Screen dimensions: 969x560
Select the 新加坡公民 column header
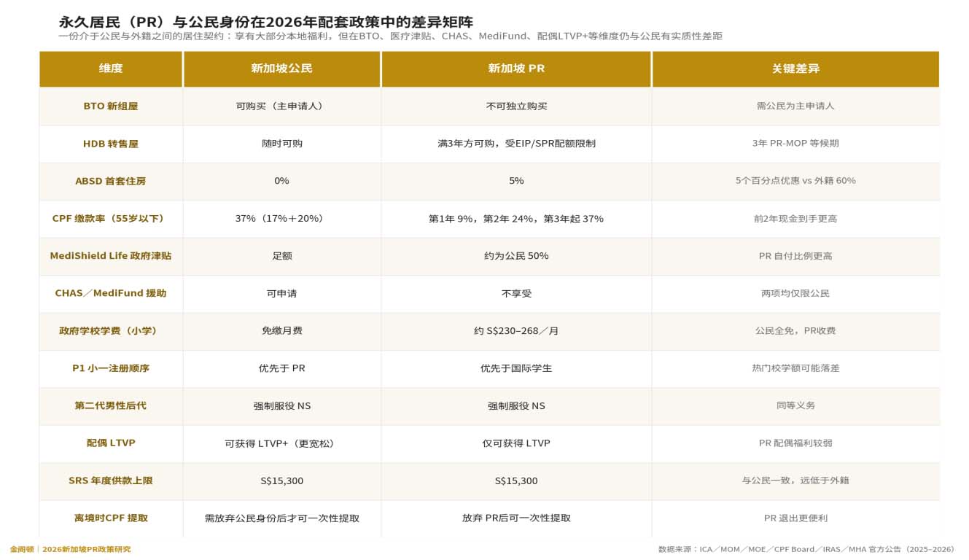281,69
